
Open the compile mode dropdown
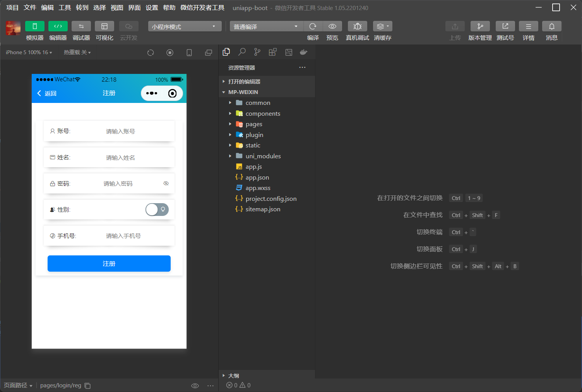(x=267, y=26)
